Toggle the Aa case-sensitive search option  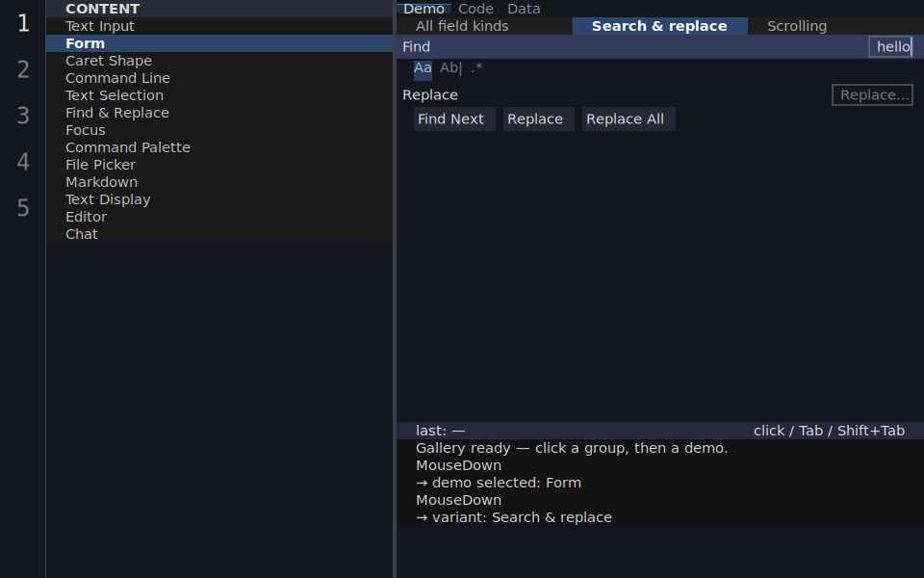pyautogui.click(x=423, y=68)
